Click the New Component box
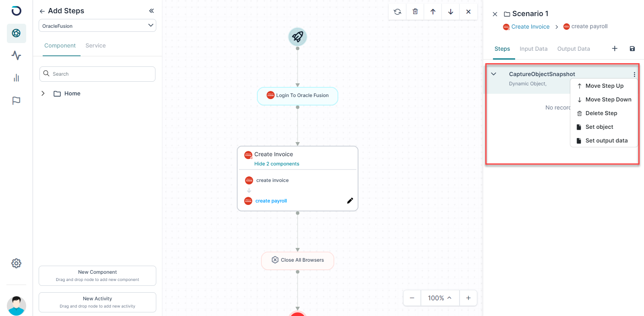The height and width of the screenshot is (316, 644). pos(97,276)
